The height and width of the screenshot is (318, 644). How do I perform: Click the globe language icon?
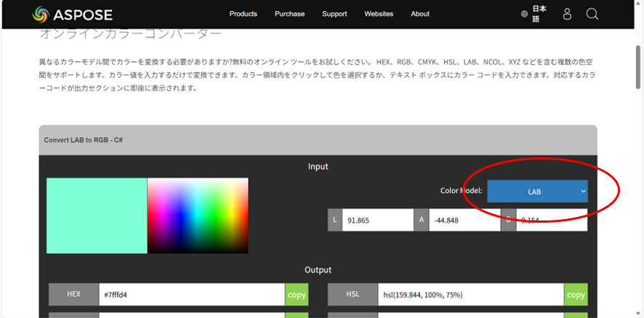[525, 14]
